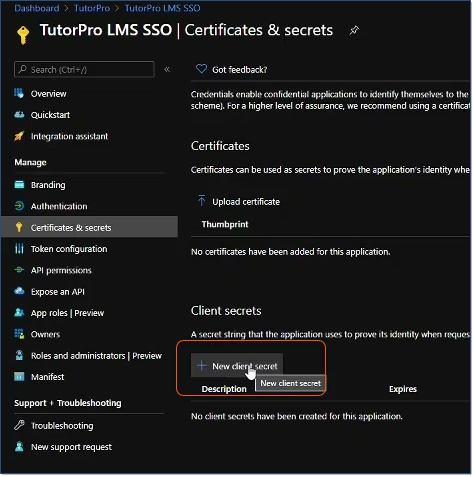Click the Overview sidebar icon
This screenshot has height=477, width=474.
pos(19,93)
